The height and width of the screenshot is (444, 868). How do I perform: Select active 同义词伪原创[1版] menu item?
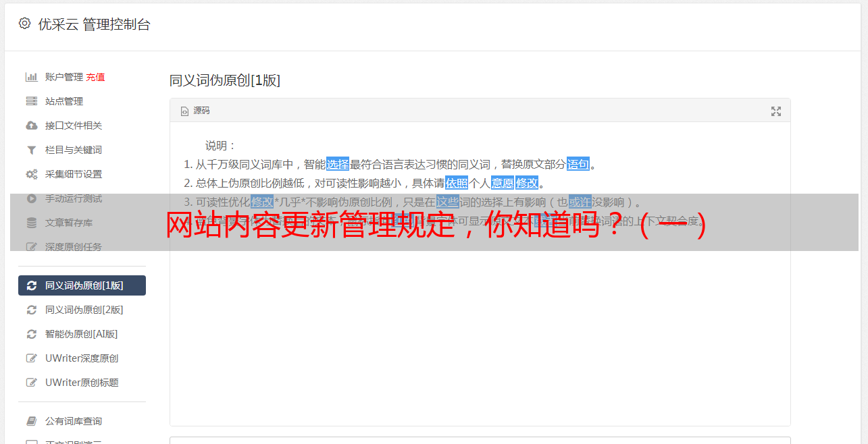pos(82,285)
